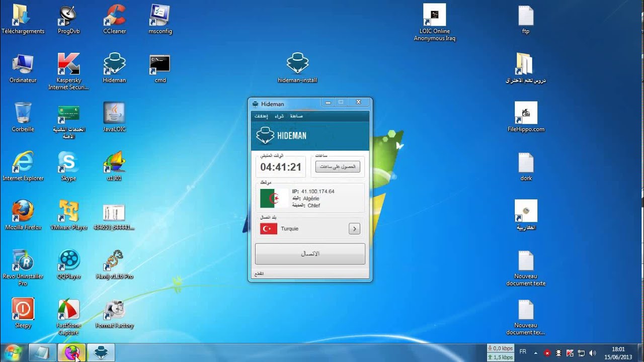
Task: Select the dork file icon
Action: [x=526, y=166]
